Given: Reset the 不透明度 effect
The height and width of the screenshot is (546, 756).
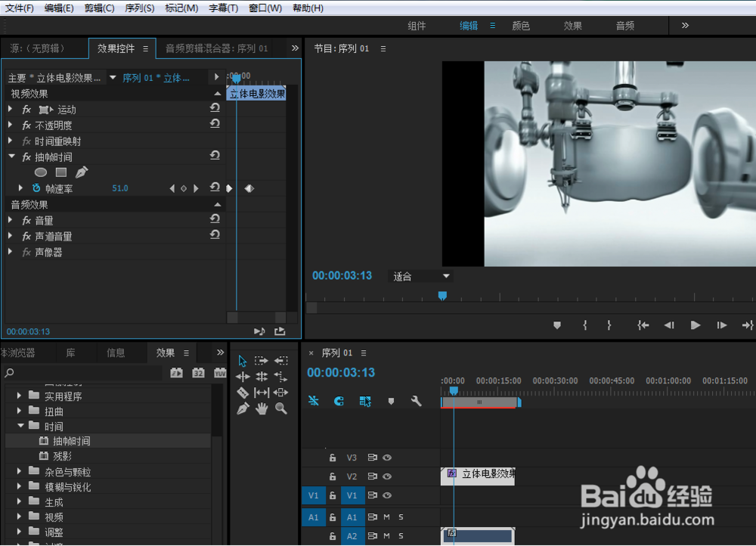Looking at the screenshot, I should click(215, 124).
